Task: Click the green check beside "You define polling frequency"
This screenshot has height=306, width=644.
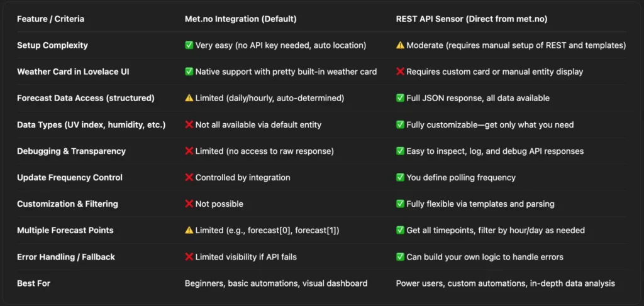Action: pos(400,177)
